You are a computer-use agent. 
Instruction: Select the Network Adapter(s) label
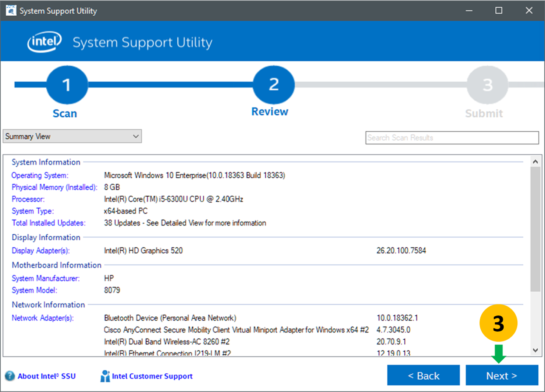43,318
